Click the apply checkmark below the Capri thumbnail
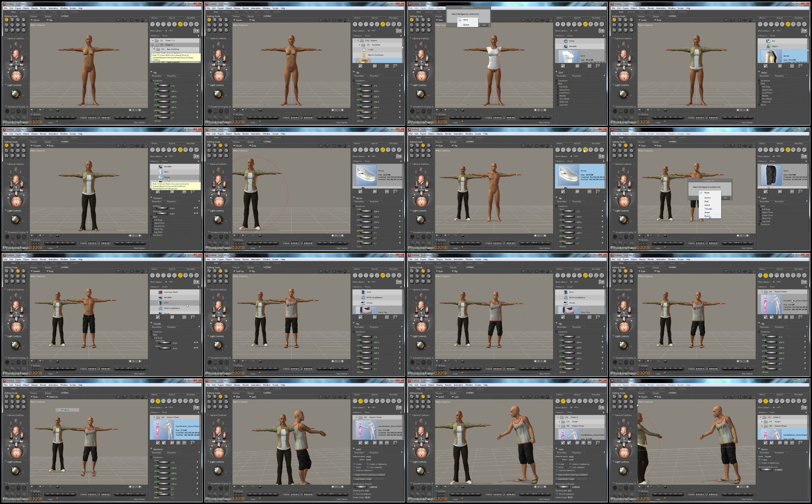Image resolution: width=812 pixels, height=504 pixels. pyautogui.click(x=766, y=192)
